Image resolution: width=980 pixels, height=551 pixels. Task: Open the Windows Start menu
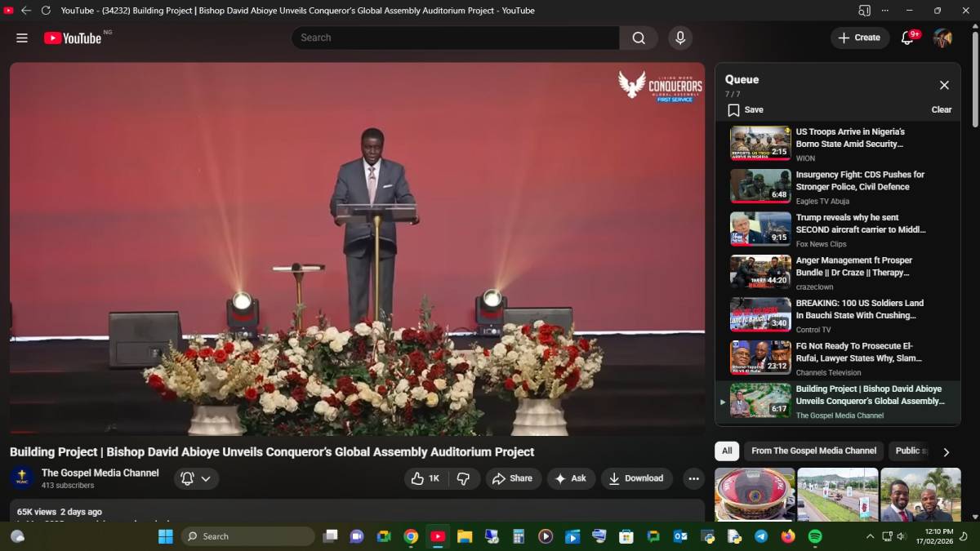tap(165, 536)
